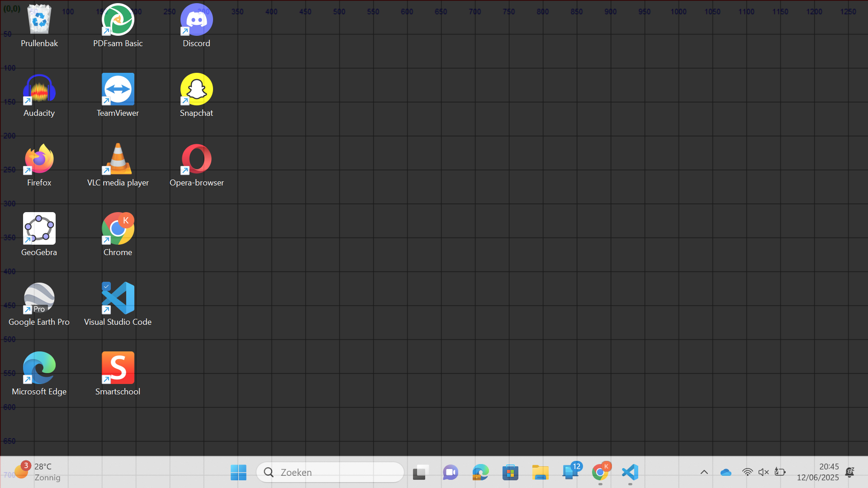Switch to Visual Studio Code in taskbar

630,473
